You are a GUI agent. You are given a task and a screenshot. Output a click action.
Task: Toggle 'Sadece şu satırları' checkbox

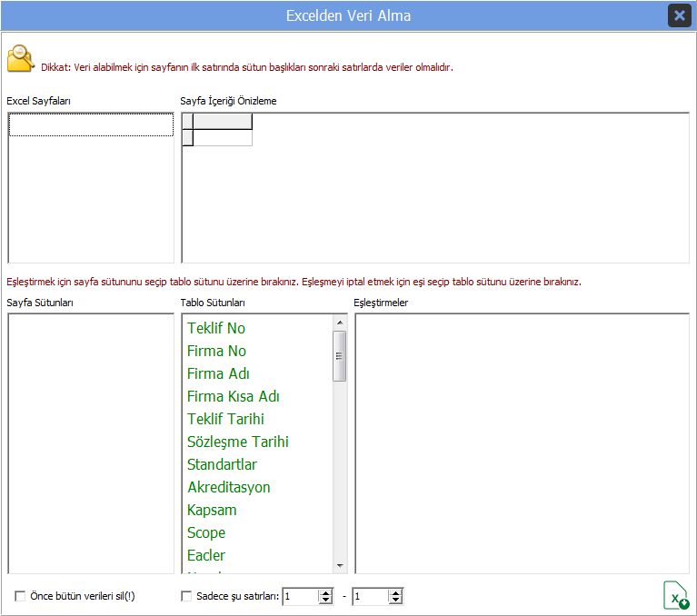click(x=186, y=596)
